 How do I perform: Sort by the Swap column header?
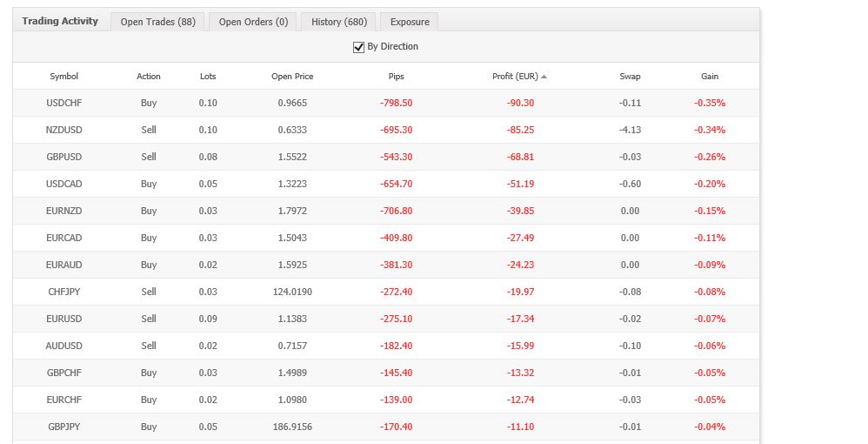(630, 77)
